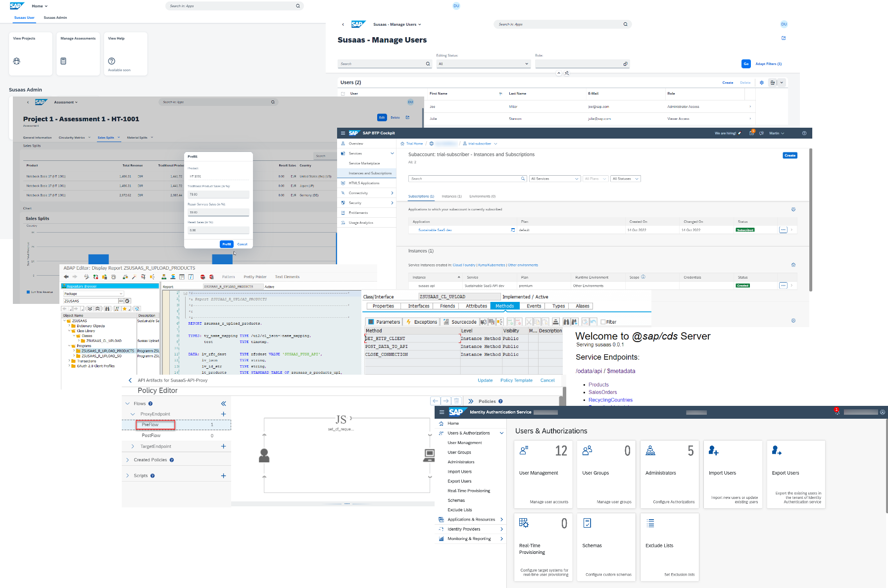This screenshot has width=888, height=588.
Task: Select POST_DATA_TO_API method row
Action: (x=463, y=346)
